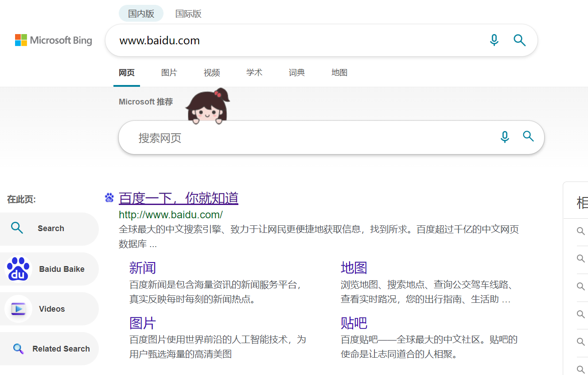588x375 pixels.
Task: Click the search icon in the 搜索网页 box
Action: pyautogui.click(x=528, y=137)
